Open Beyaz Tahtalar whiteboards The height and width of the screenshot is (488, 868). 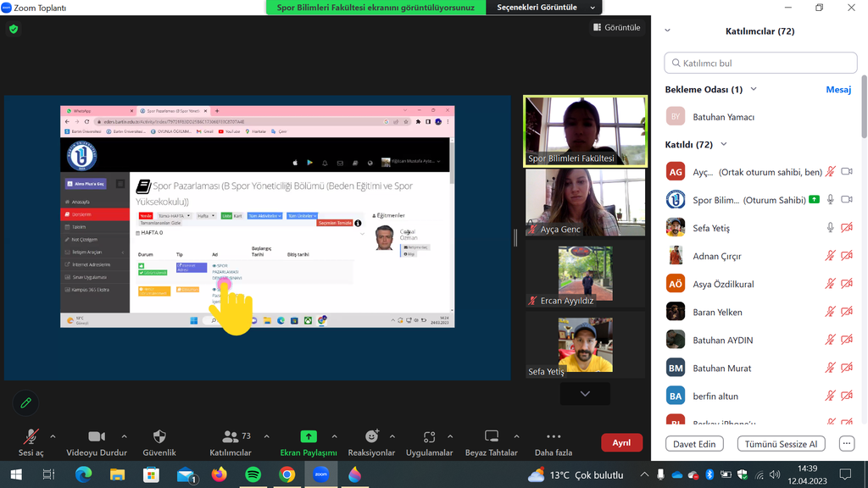click(x=491, y=441)
